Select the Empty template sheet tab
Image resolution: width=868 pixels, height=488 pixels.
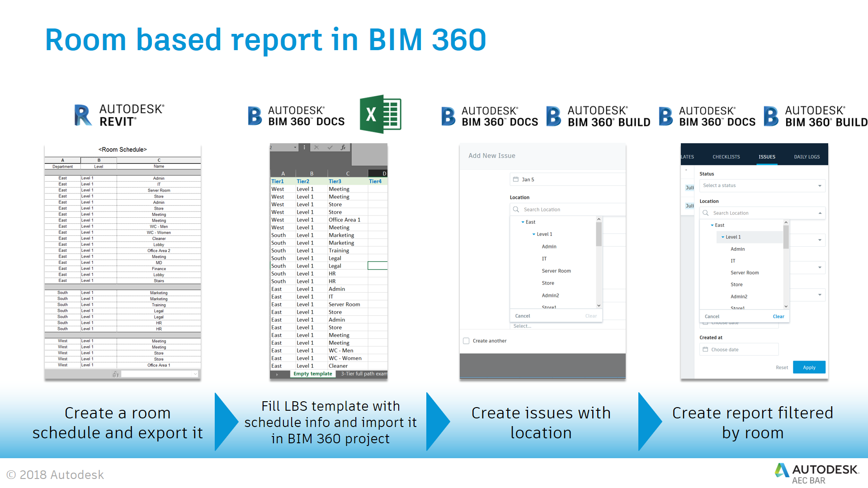[312, 374]
